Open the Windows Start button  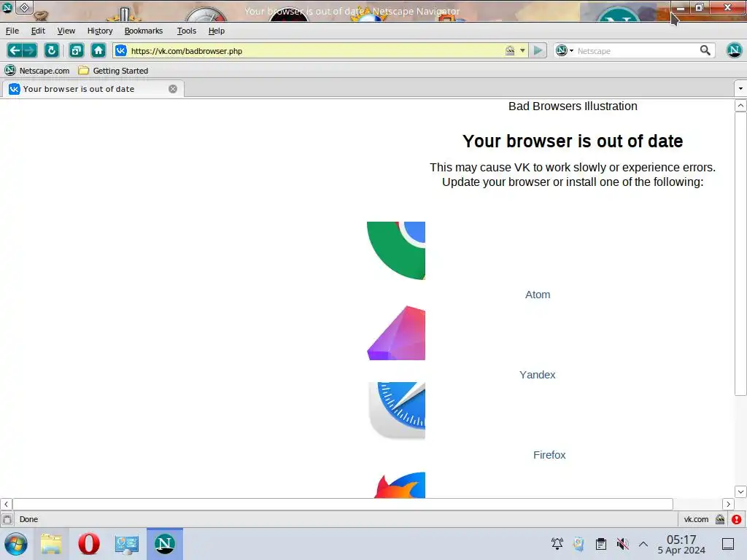click(16, 544)
